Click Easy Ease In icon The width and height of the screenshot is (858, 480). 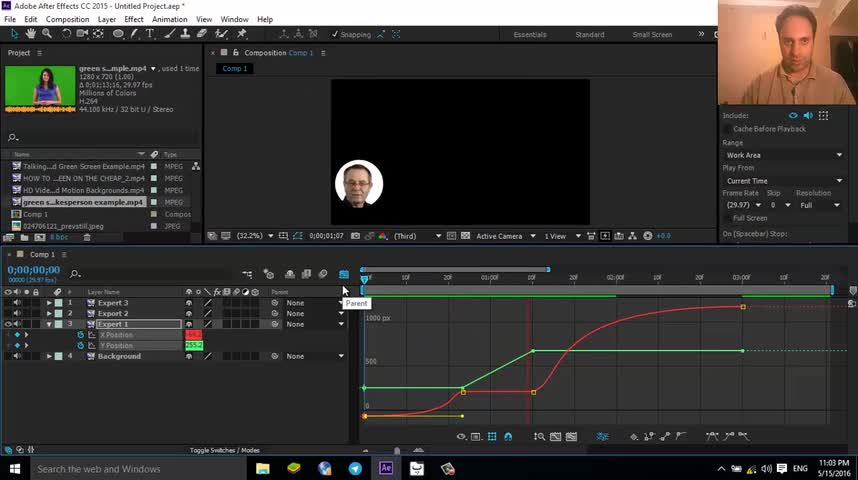click(x=729, y=436)
